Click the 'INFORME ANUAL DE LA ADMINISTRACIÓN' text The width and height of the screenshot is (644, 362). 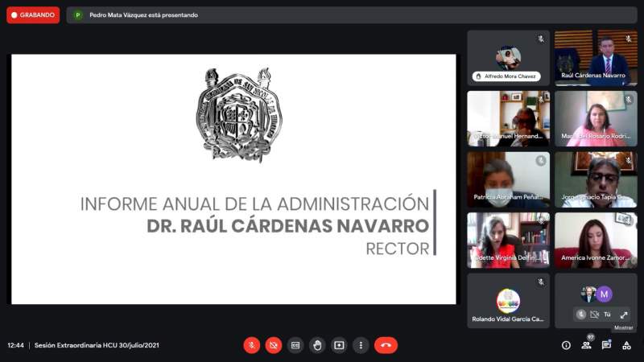click(254, 204)
